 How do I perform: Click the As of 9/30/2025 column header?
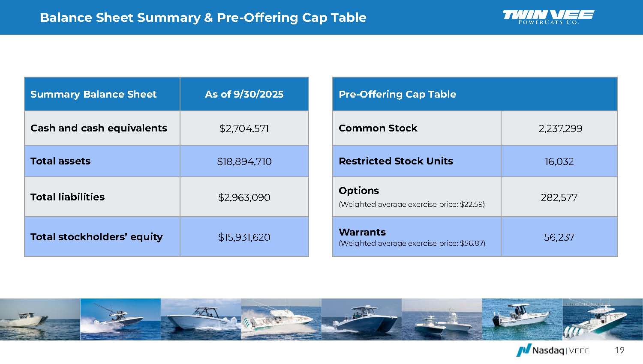244,94
